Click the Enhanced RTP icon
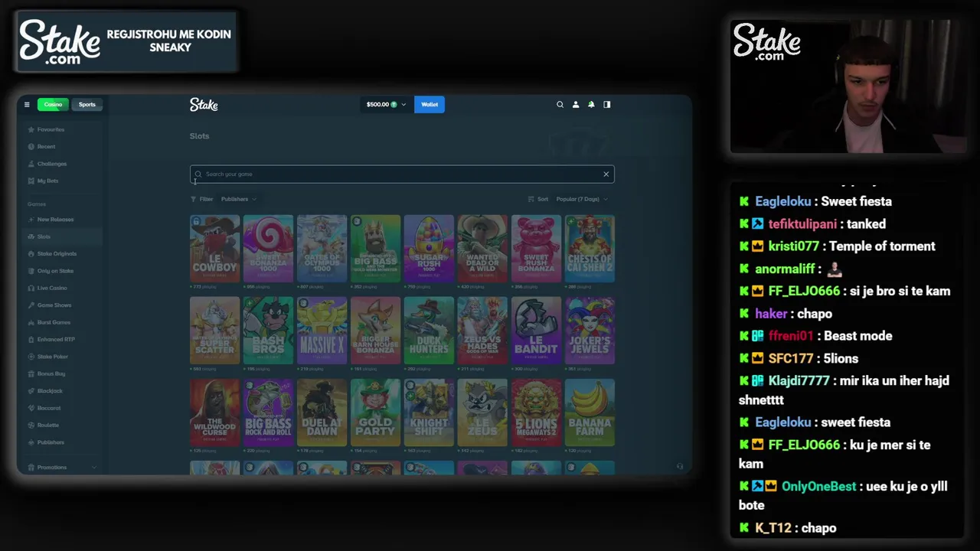Image resolution: width=980 pixels, height=551 pixels. point(31,339)
